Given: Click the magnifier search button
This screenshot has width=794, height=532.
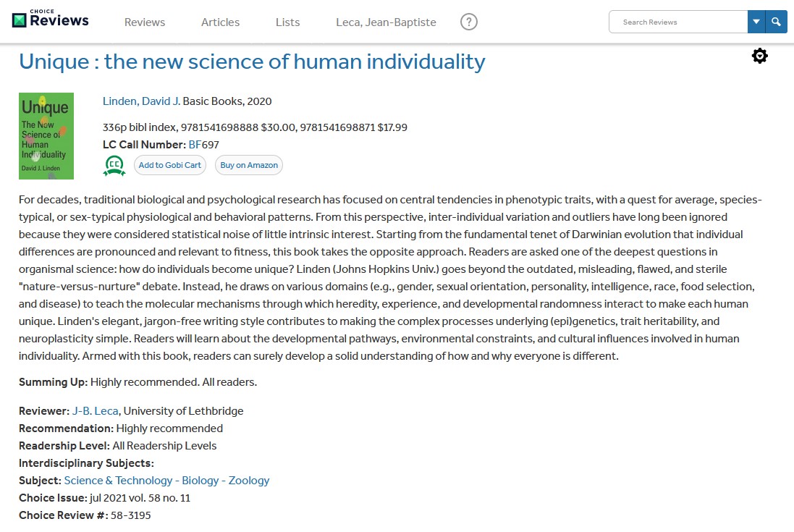Looking at the screenshot, I should [x=776, y=22].
